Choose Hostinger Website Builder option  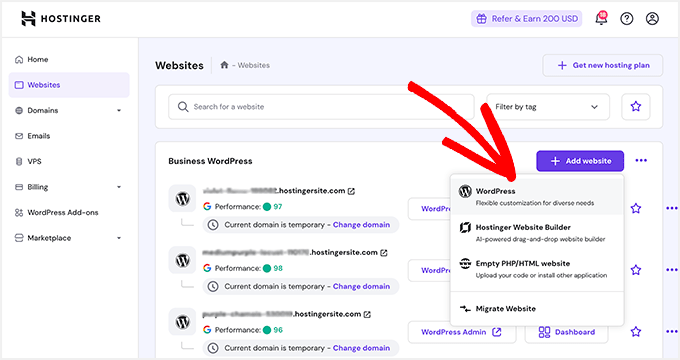pos(537,233)
